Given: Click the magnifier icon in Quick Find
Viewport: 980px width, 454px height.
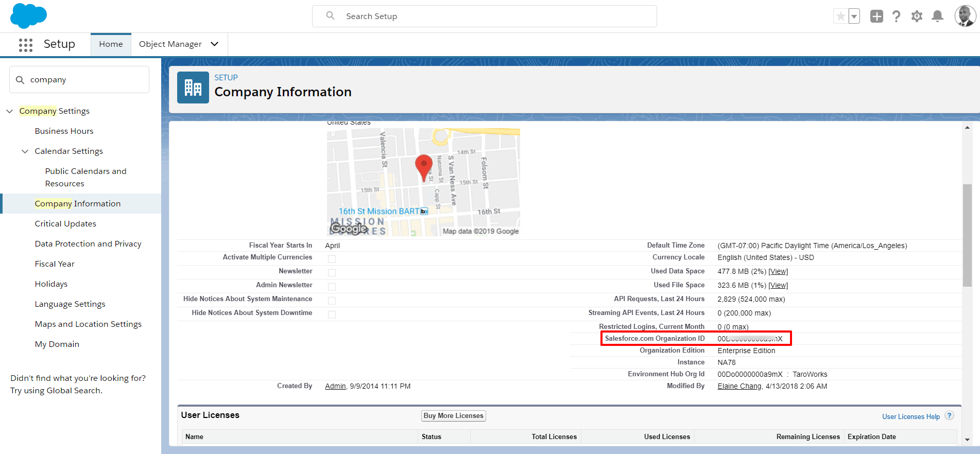Looking at the screenshot, I should tap(20, 80).
